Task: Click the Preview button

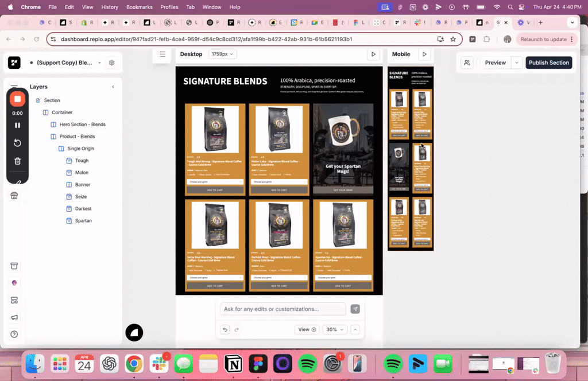Action: (495, 63)
